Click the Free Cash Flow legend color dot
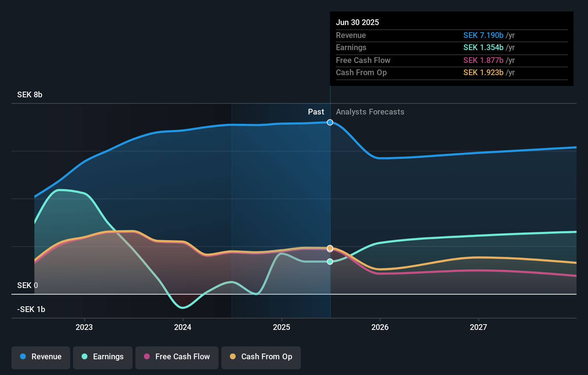This screenshot has width=588, height=375. [147, 357]
